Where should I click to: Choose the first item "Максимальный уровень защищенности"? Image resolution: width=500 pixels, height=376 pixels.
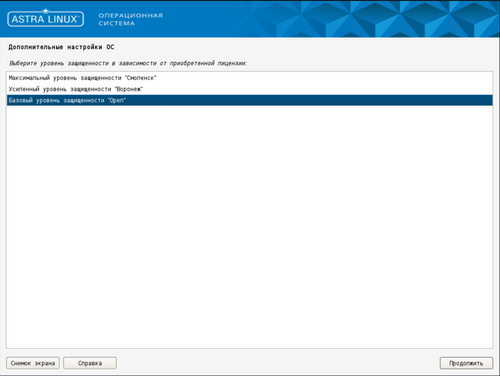click(x=249, y=78)
